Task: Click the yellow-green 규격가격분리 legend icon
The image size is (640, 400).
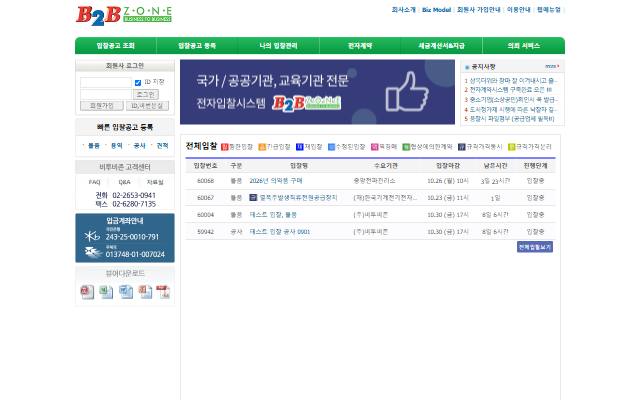Action: 511,147
